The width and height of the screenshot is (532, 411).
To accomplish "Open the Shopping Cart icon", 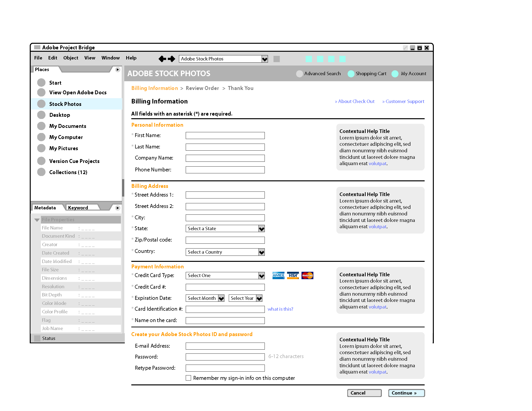I will pyautogui.click(x=351, y=74).
